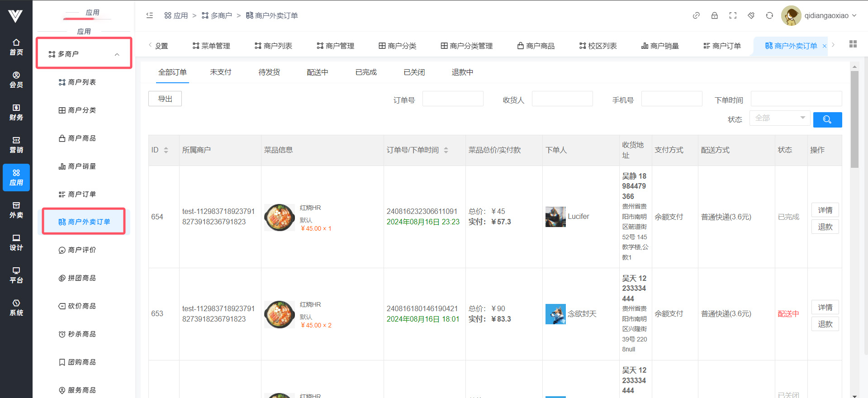Click the 订单号 input field

[x=452, y=99]
